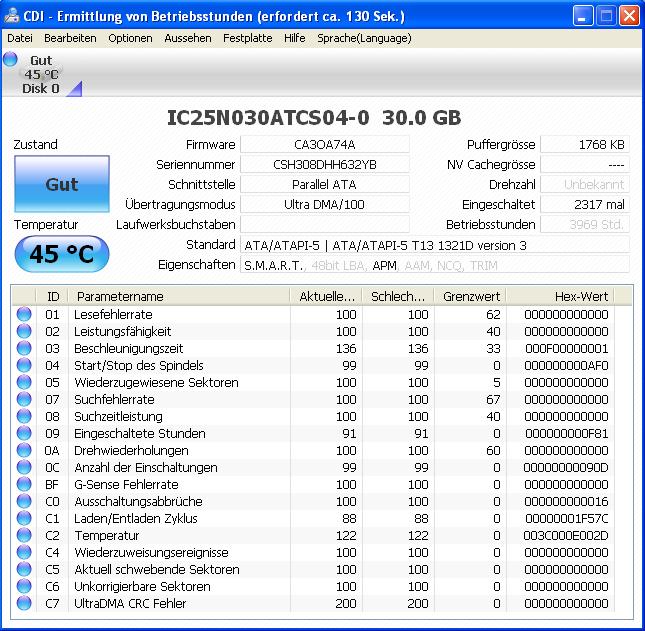Open the Festplatte menu
The width and height of the screenshot is (645, 631).
[x=247, y=38]
